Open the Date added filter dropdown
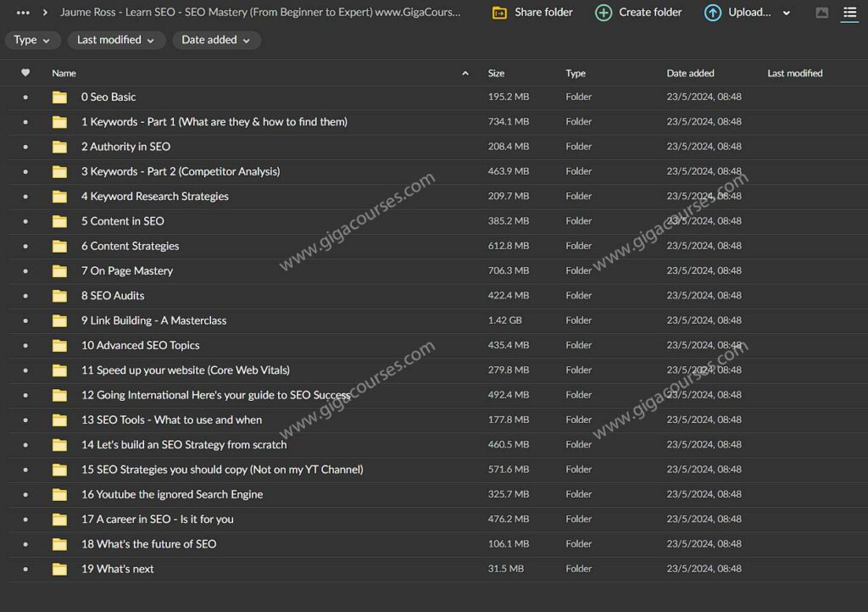868x612 pixels. click(216, 40)
